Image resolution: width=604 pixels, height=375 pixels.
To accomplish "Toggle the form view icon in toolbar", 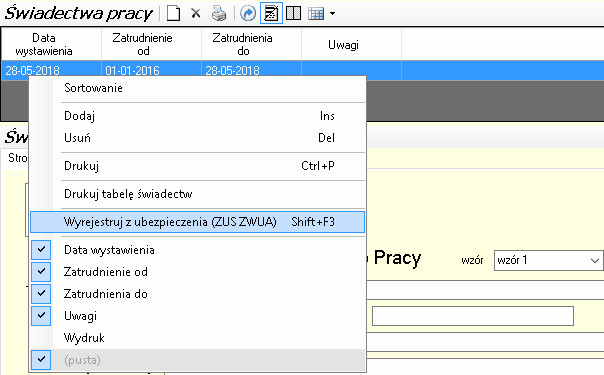I will tap(271, 13).
